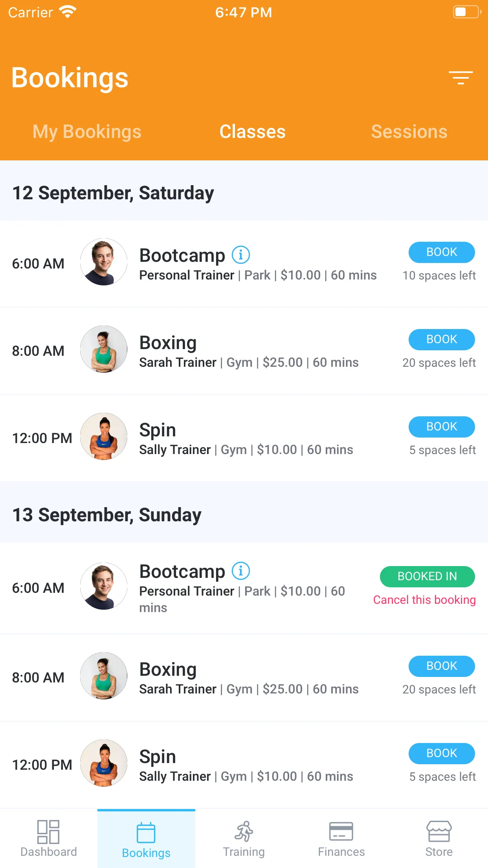Screen dimensions: 488x868
Task: Open the Store shop icon
Action: click(x=439, y=831)
